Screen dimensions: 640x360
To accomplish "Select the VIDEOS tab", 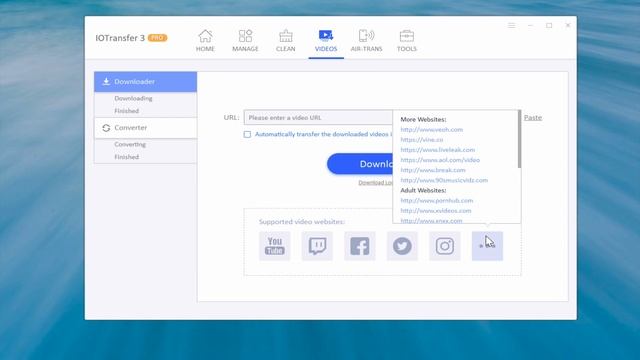I will [x=326, y=41].
